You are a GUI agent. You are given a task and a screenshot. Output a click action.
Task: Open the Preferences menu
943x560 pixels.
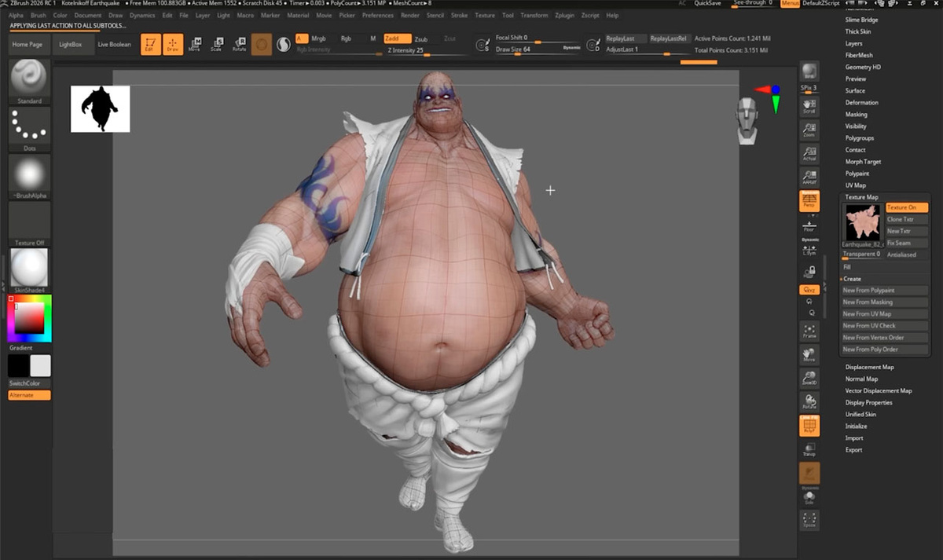click(x=378, y=15)
